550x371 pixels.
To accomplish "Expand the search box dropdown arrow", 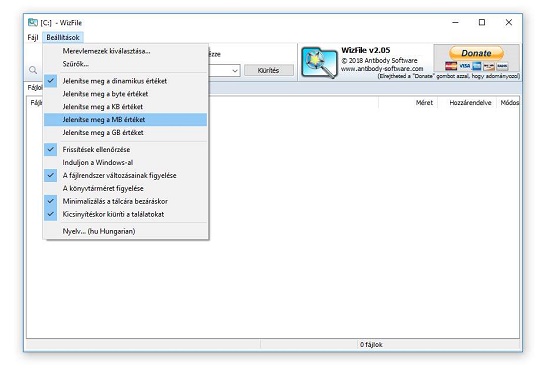I will pyautogui.click(x=235, y=70).
